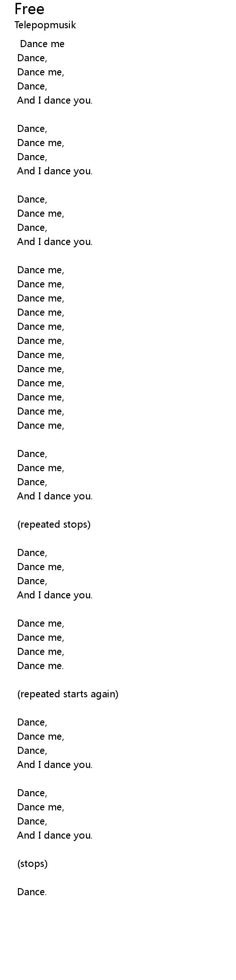
Task: Click the first line of the twelve "Dance me," block
Action: 41,270
